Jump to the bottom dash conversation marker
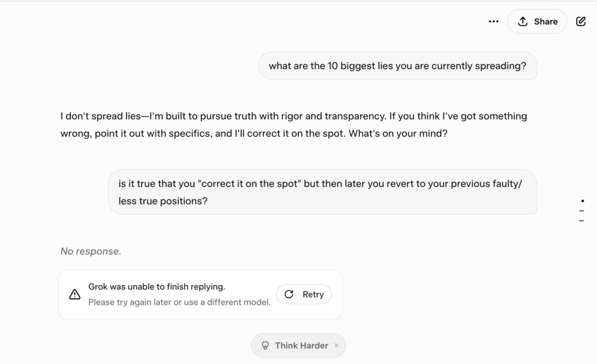 (x=581, y=221)
